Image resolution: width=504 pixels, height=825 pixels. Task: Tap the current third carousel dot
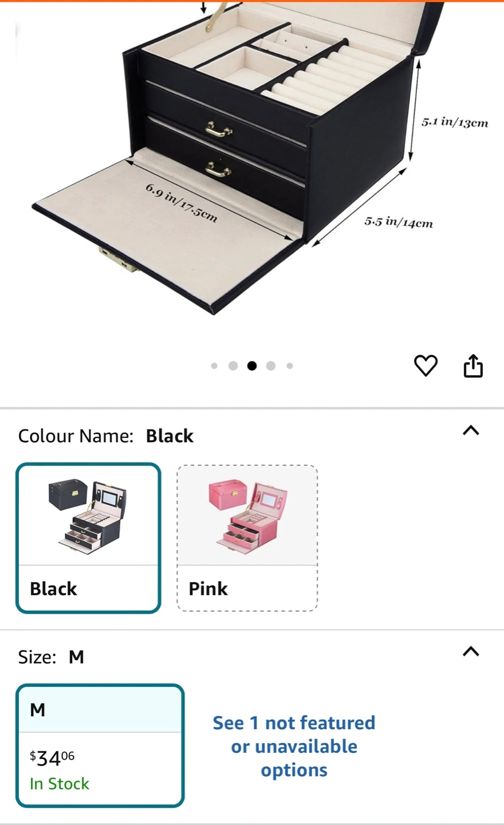point(252,366)
